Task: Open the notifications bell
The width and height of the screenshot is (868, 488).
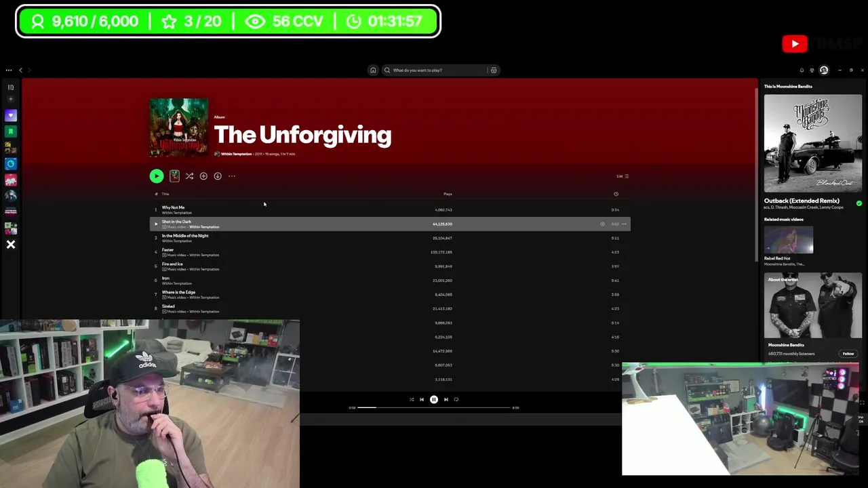Action: coord(802,70)
